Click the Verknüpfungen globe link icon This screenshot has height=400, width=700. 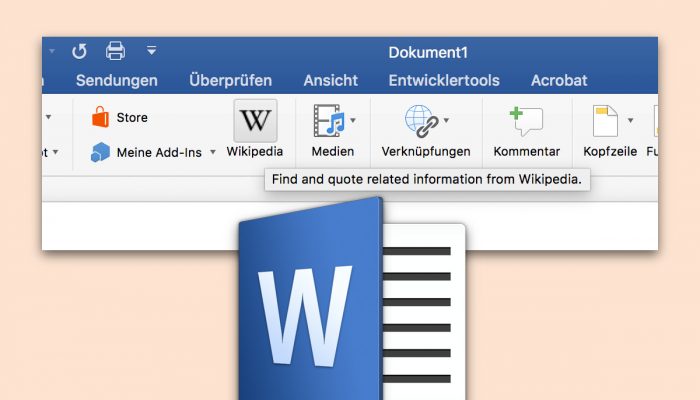(x=421, y=121)
